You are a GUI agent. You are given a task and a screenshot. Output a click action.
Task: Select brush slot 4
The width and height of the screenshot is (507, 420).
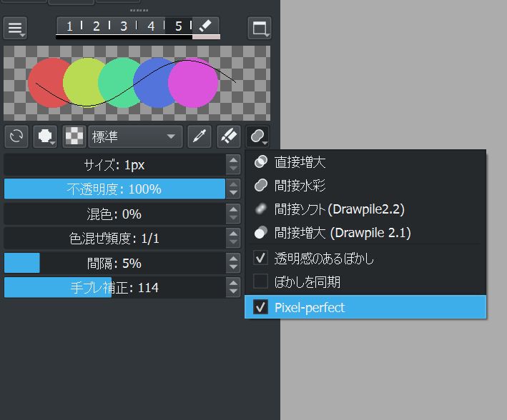[151, 26]
